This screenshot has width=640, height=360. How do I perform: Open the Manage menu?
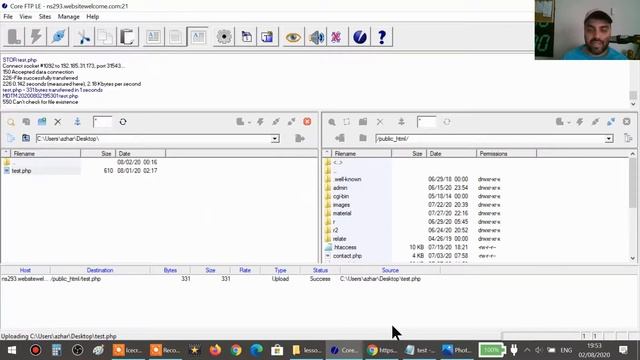tap(69, 17)
